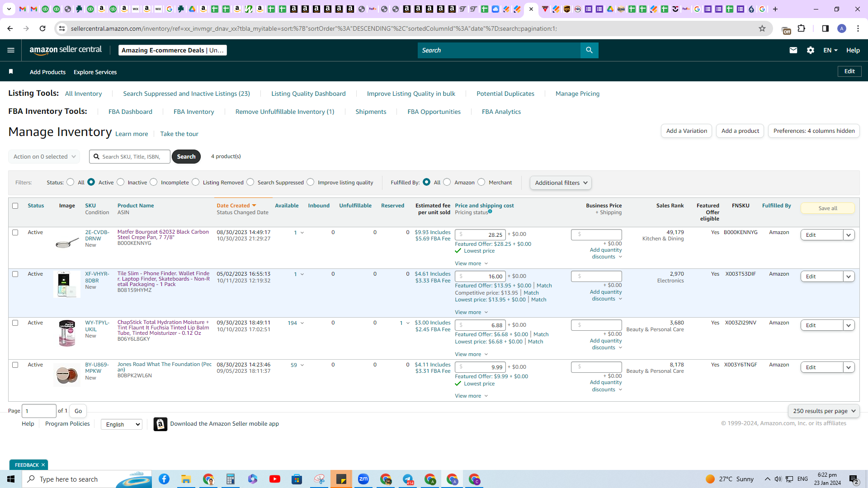Open Microsoft Store from the taskbar
This screenshot has width=868, height=488.
click(297, 479)
